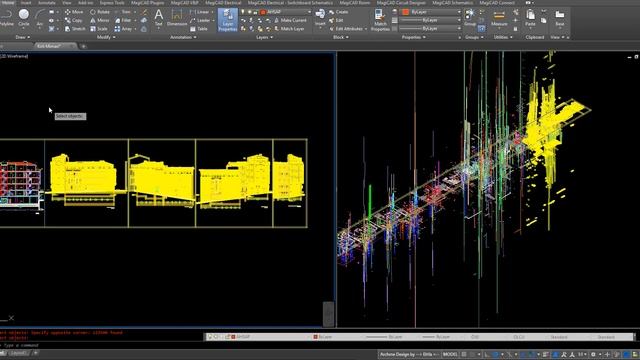
Task: Expand the Properties panel
Action: (414, 37)
